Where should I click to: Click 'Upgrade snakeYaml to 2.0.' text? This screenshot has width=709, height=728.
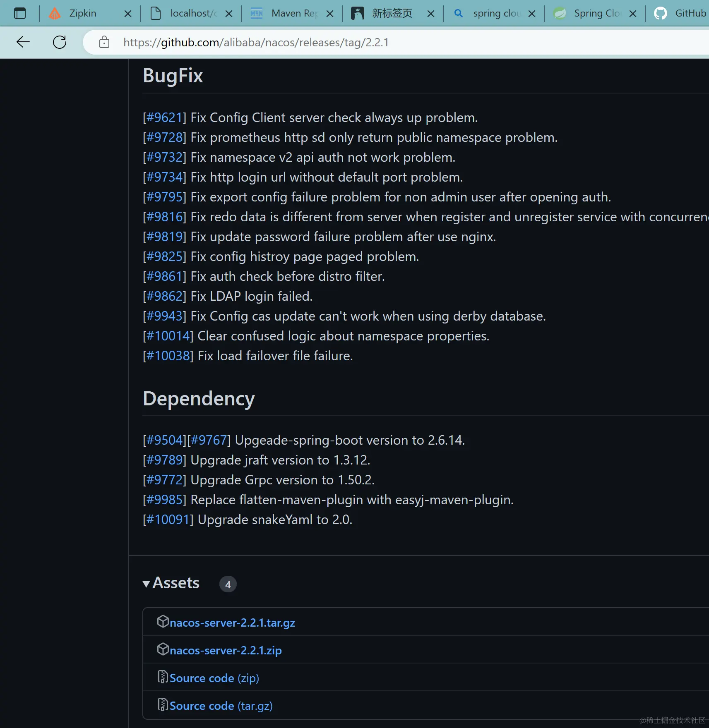coord(275,520)
